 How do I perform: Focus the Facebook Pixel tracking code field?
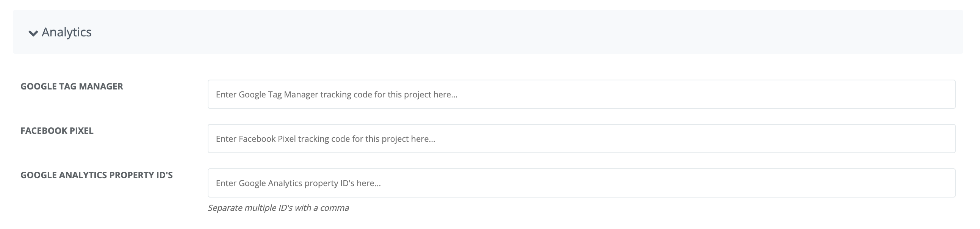581,139
